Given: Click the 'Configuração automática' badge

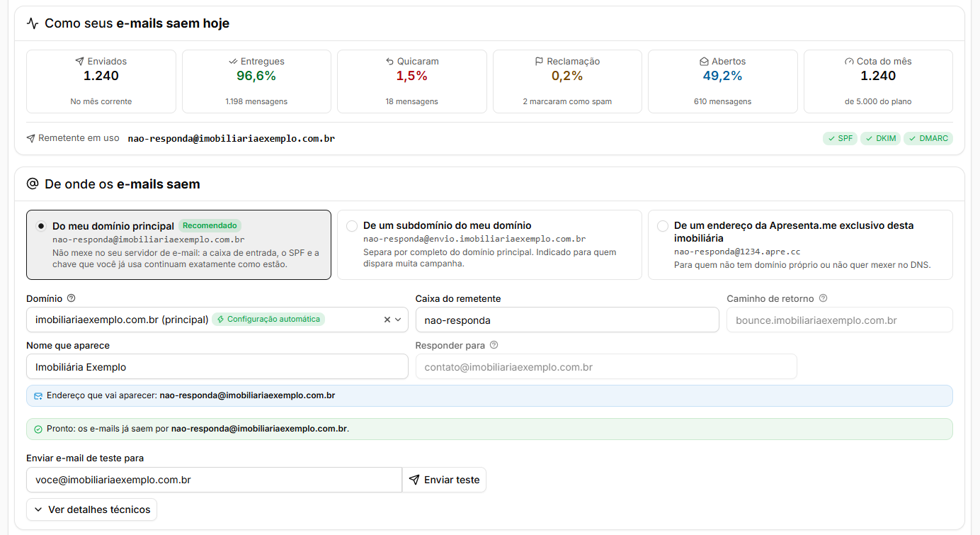Looking at the screenshot, I should point(268,319).
